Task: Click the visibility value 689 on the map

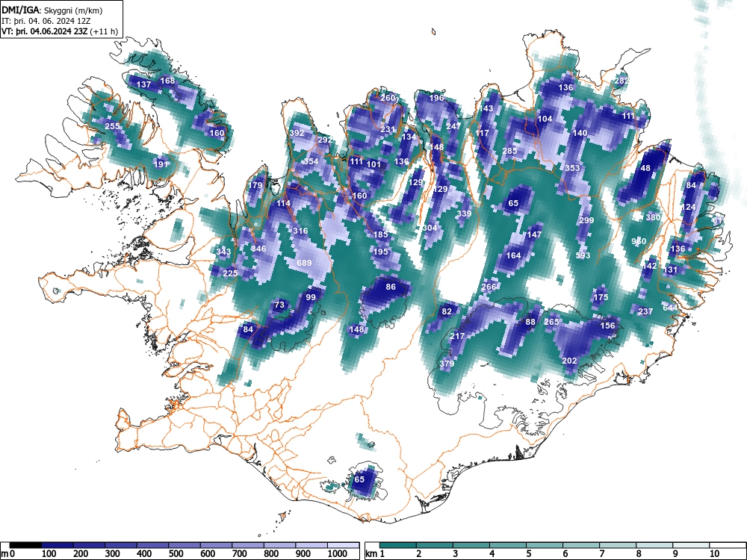Action: pyautogui.click(x=304, y=263)
